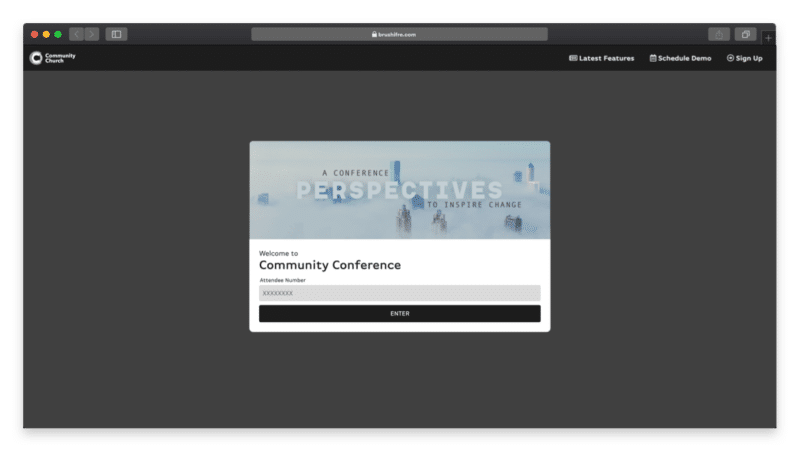The height and width of the screenshot is (452, 800).
Task: Click the Safari forward navigation arrow
Action: pyautogui.click(x=91, y=34)
